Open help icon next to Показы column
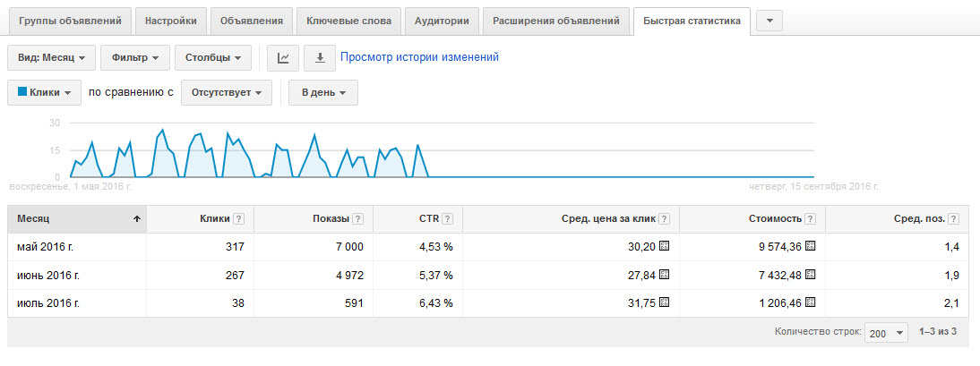This screenshot has width=980, height=366. [x=357, y=219]
